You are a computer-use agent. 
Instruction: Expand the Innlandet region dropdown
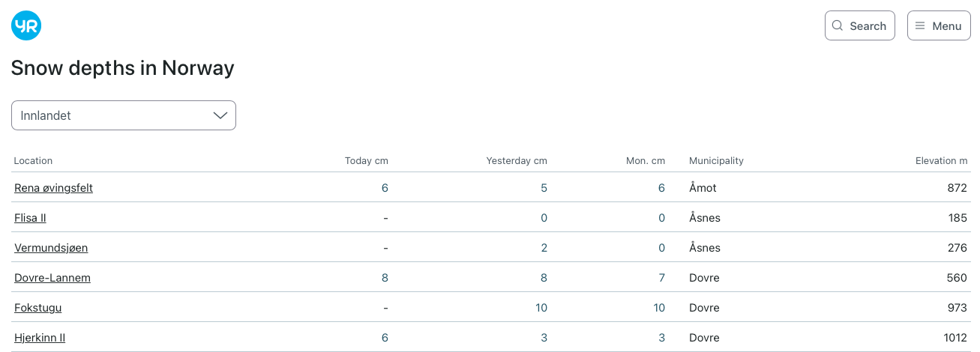pyautogui.click(x=124, y=115)
